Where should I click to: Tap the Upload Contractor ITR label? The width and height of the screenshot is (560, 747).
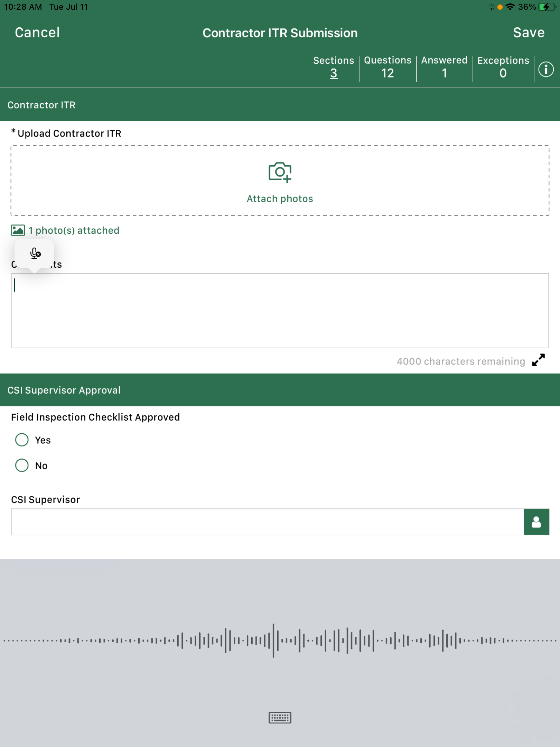[69, 133]
